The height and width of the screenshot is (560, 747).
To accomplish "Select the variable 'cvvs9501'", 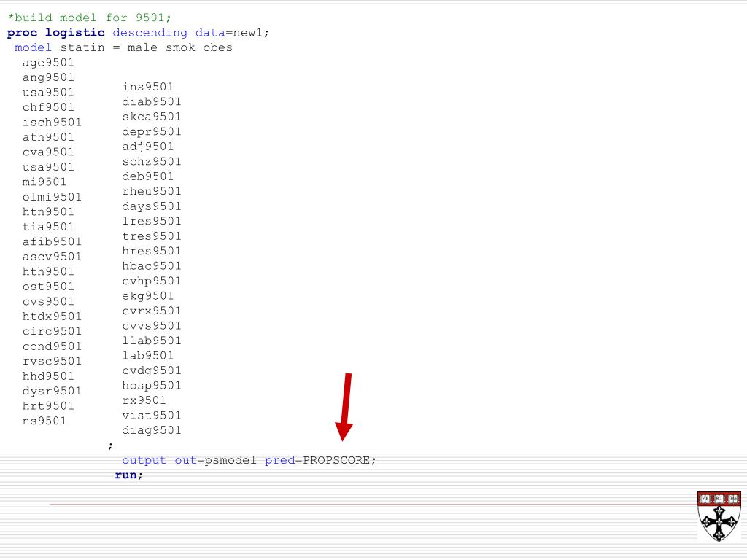I will point(152,326).
